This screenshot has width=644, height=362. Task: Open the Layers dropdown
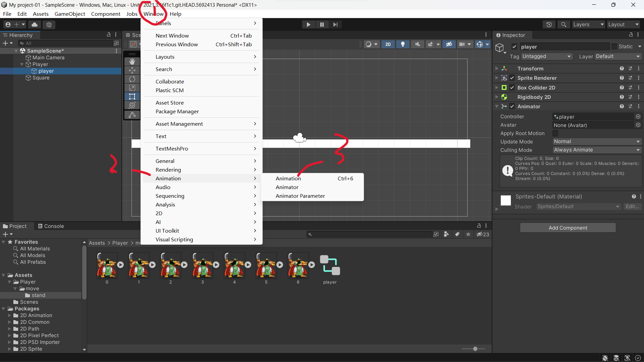tap(588, 24)
